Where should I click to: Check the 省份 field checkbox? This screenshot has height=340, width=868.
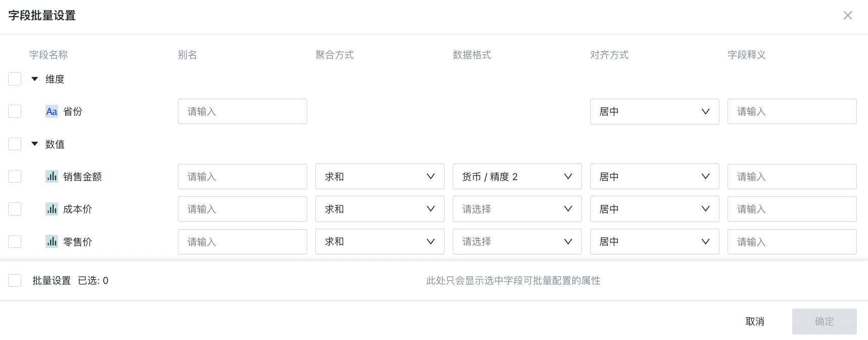click(x=15, y=111)
